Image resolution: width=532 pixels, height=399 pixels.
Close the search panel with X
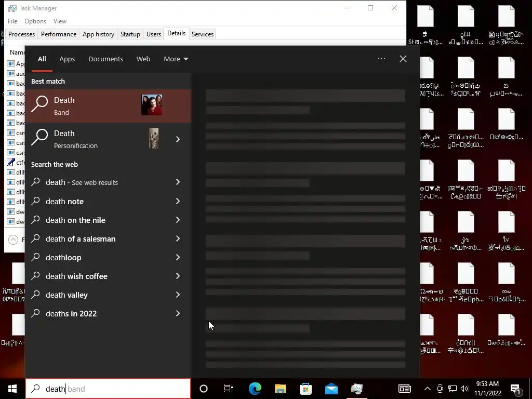pyautogui.click(x=403, y=59)
